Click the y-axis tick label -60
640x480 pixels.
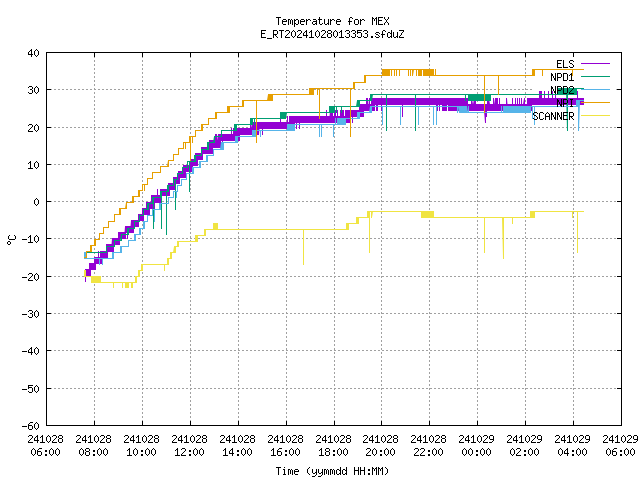[x=31, y=426]
